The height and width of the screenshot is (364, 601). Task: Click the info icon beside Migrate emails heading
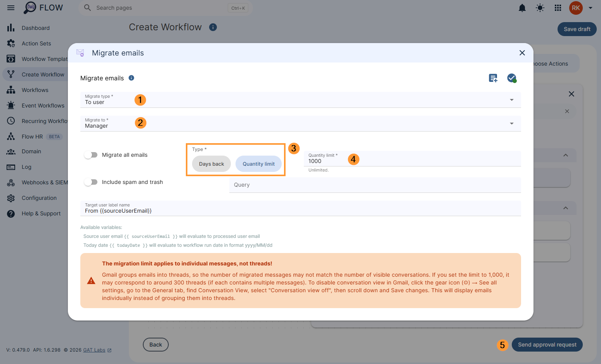click(x=132, y=78)
